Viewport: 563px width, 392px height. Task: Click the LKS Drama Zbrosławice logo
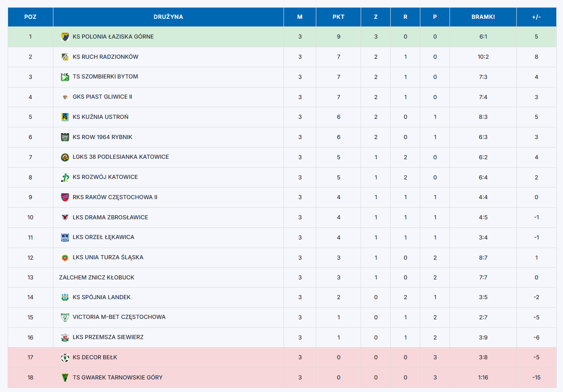coord(65,218)
